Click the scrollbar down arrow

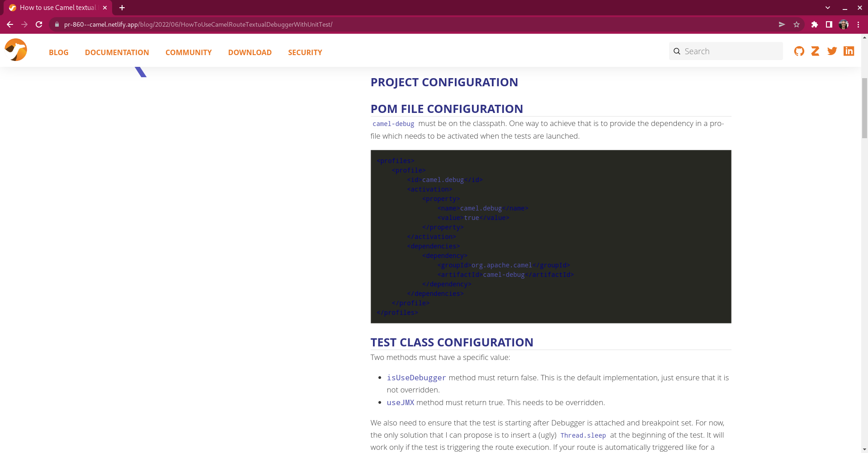coord(864,450)
